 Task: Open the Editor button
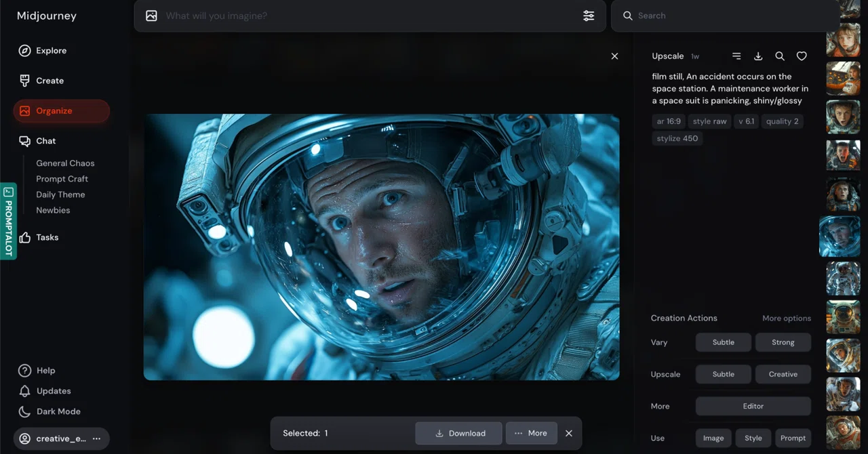(753, 406)
